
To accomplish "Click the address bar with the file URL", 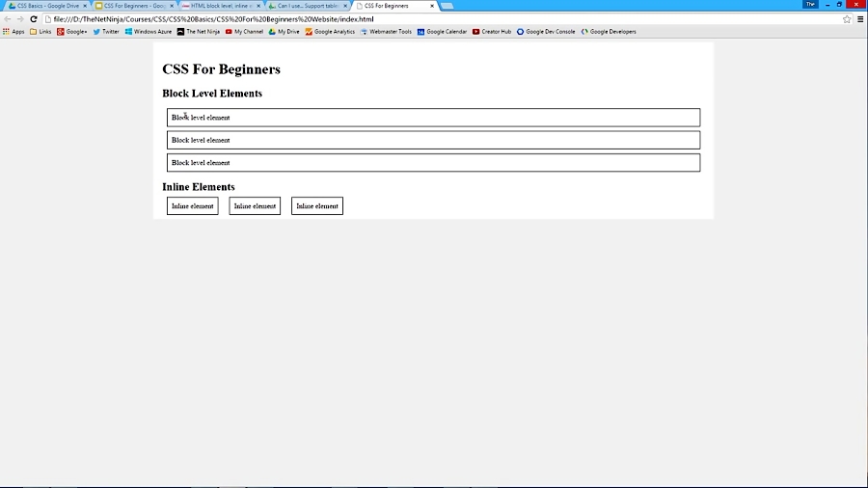I will coord(443,19).
